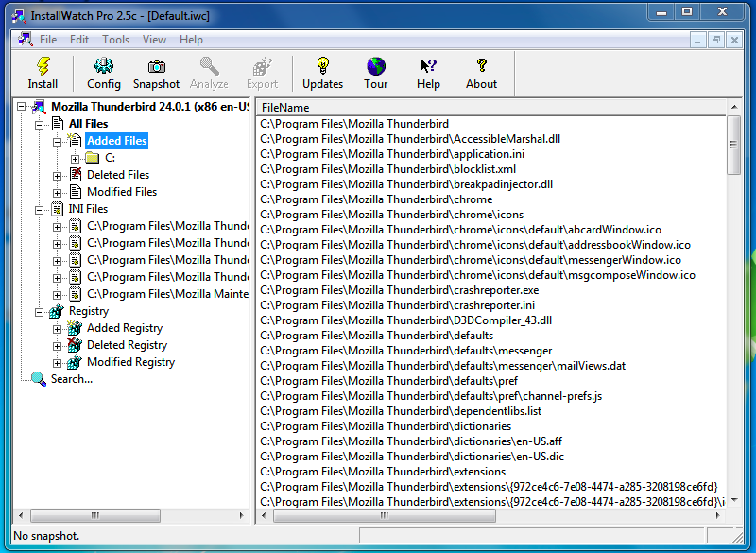Screen dimensions: 756x553
Task: Open Help toolbar icon
Action: 428,66
